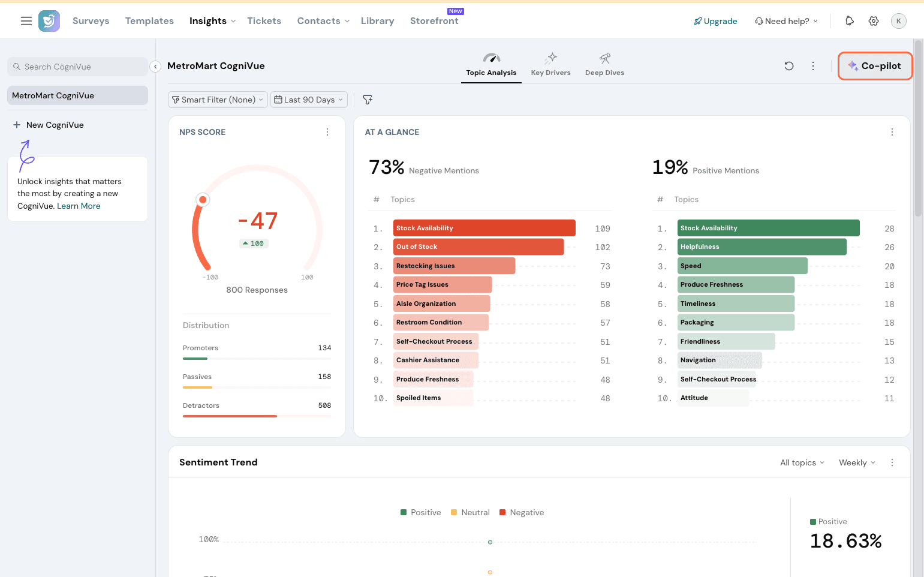Open the settings gear icon
This screenshot has height=577, width=924.
click(874, 21)
